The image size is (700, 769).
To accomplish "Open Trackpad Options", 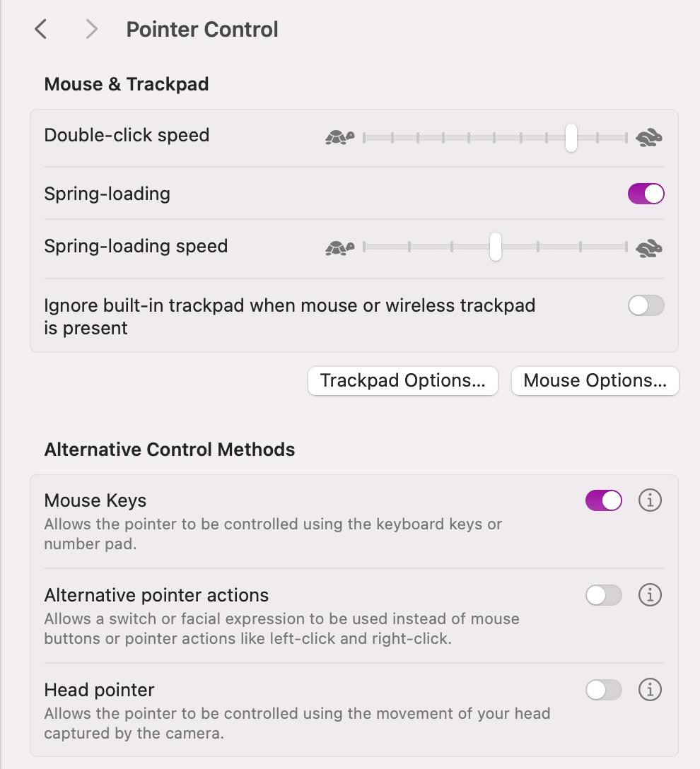I will [x=402, y=380].
